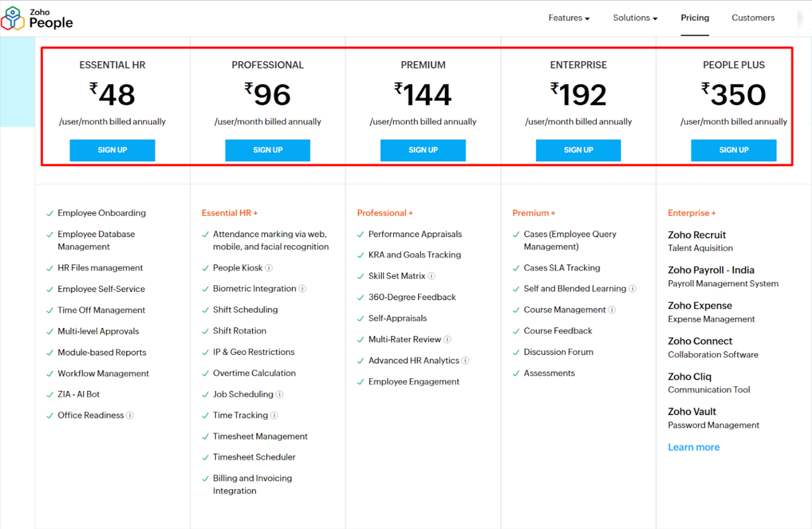Click the Learn more link

pyautogui.click(x=694, y=447)
